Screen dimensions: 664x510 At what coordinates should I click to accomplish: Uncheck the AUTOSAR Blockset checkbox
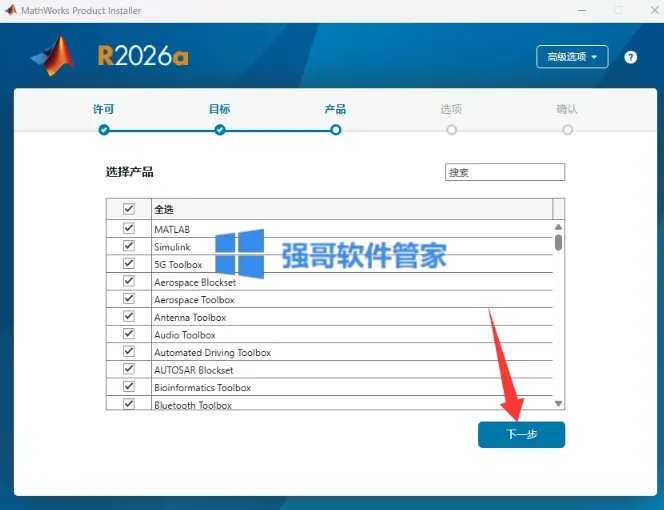pyautogui.click(x=129, y=369)
